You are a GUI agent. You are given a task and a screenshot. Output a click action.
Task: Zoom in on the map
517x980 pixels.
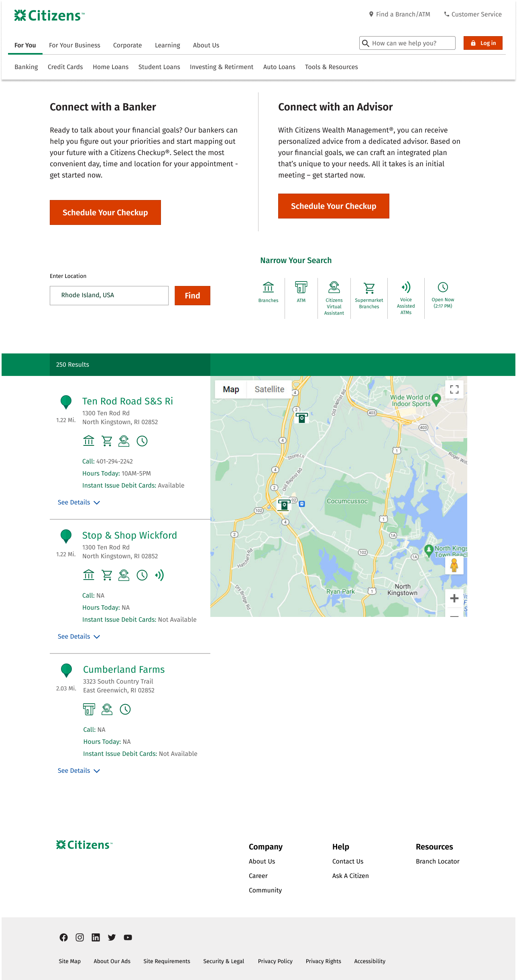[x=454, y=598]
